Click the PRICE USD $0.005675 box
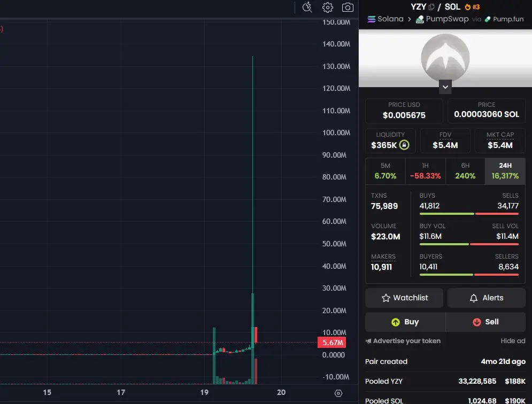This screenshot has width=532, height=404. pyautogui.click(x=404, y=111)
